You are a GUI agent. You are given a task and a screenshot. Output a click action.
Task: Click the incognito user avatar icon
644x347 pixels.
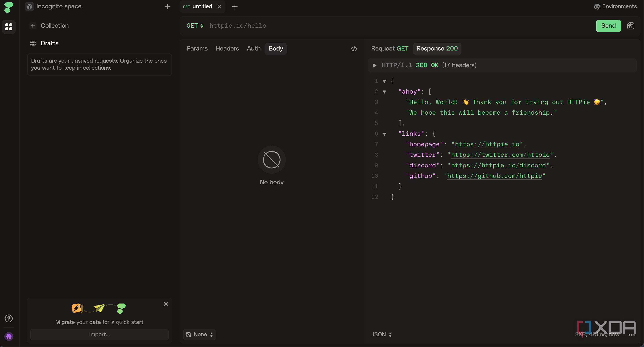[x=9, y=336]
